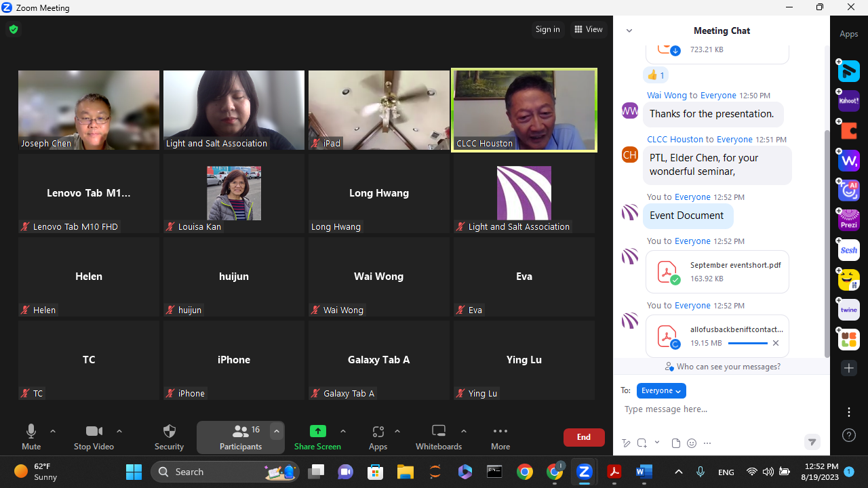Stop Video camera toggle
Viewport: 868px width, 488px height.
coord(94,437)
